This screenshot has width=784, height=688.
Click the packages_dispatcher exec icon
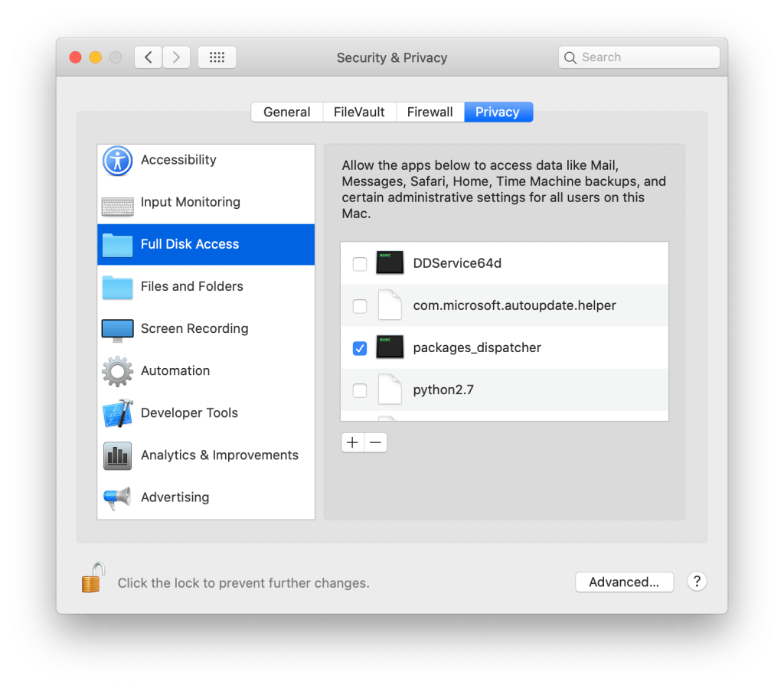tap(390, 347)
